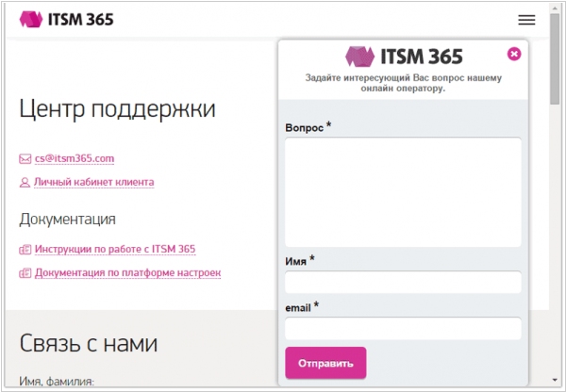Click the email input field
This screenshot has width=566, height=392.
pyautogui.click(x=403, y=328)
